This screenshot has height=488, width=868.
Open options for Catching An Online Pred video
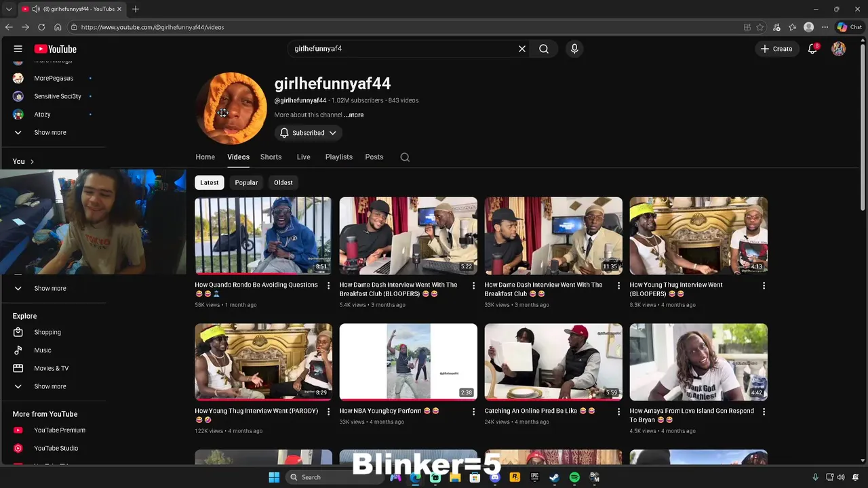618,411
